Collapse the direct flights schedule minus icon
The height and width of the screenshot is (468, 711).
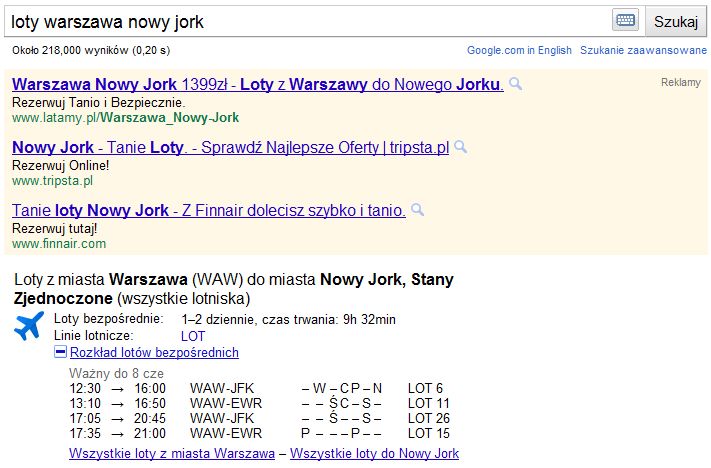[x=60, y=353]
